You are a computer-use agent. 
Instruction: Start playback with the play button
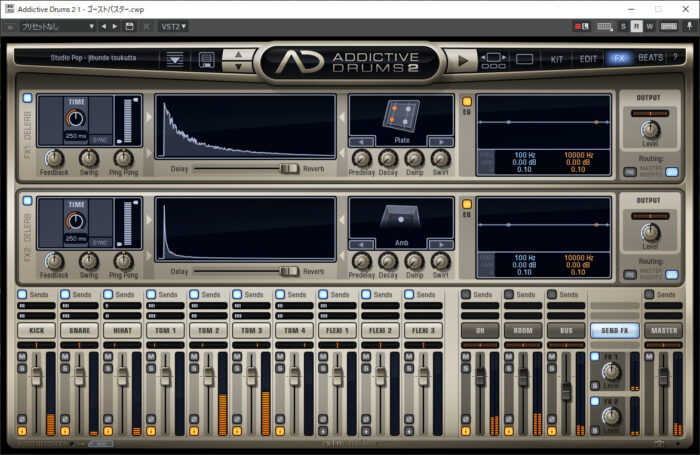pyautogui.click(x=462, y=60)
